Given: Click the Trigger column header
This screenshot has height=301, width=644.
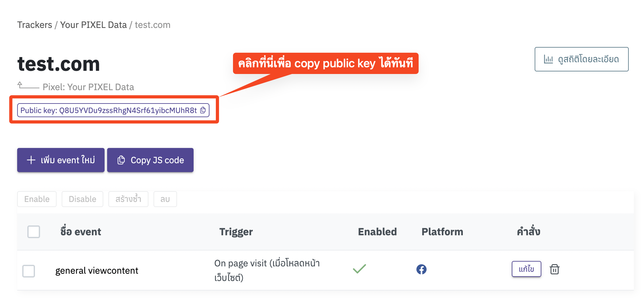Looking at the screenshot, I should coord(236,232).
